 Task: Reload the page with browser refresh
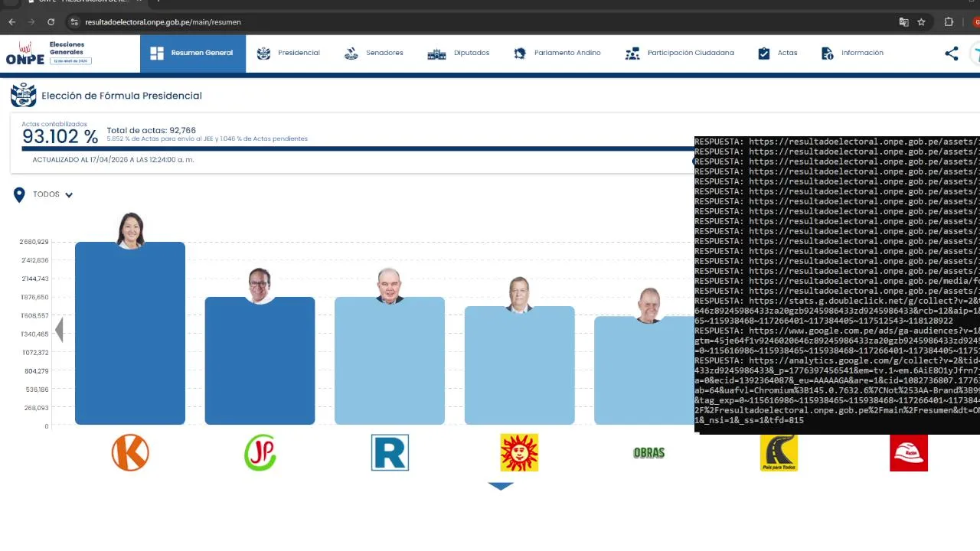tap(51, 22)
